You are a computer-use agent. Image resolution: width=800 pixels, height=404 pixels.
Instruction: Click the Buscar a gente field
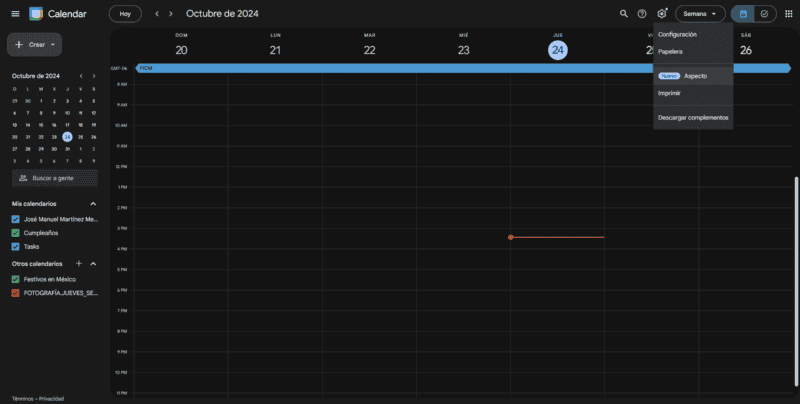tap(55, 179)
